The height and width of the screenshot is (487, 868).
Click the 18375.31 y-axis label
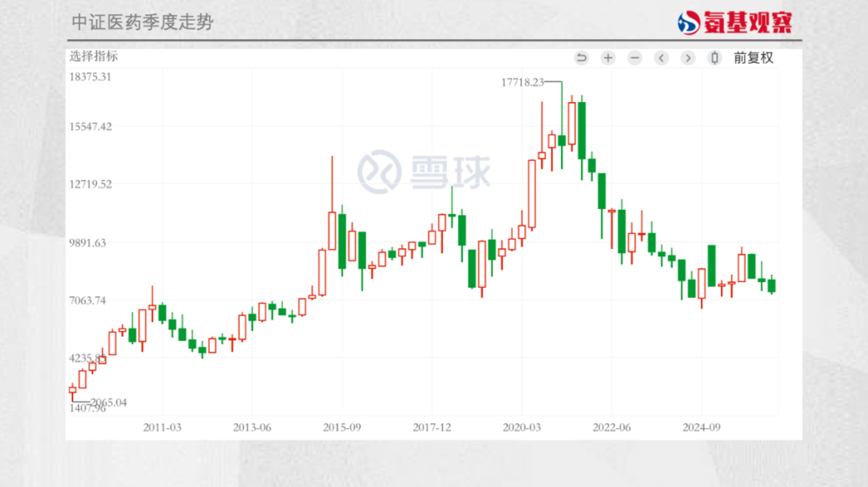90,77
